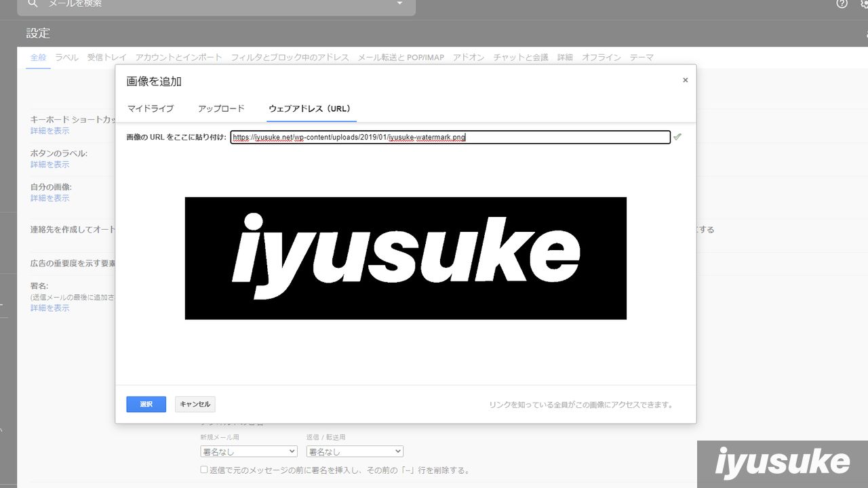Open メール転送と POP/IMAP tab

(401, 58)
